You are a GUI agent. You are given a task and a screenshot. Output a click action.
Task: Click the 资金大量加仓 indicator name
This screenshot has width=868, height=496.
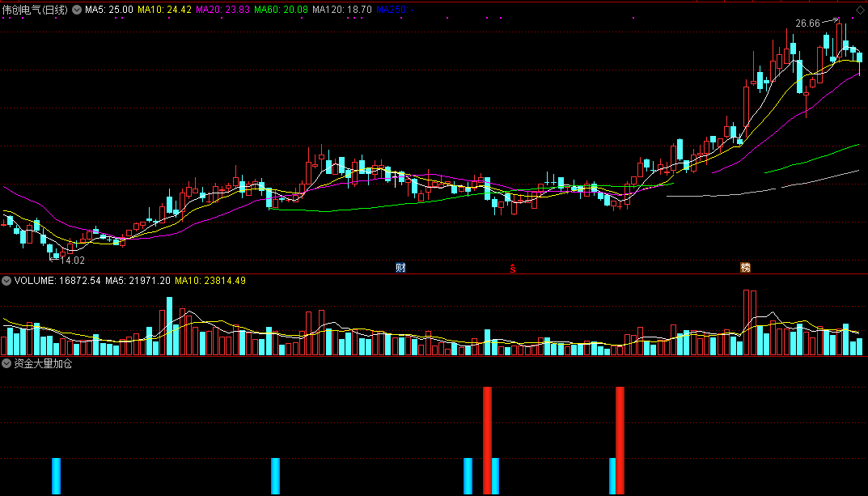tap(43, 363)
